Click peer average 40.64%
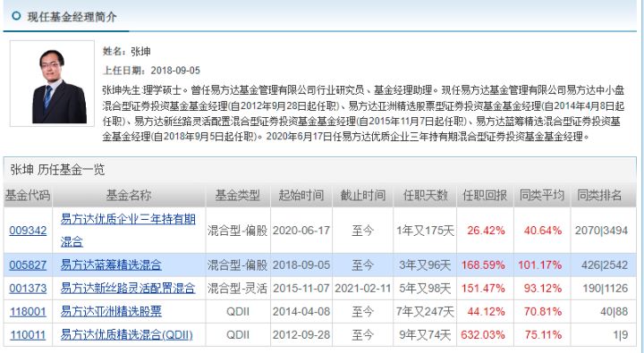644x353 pixels. 543,231
